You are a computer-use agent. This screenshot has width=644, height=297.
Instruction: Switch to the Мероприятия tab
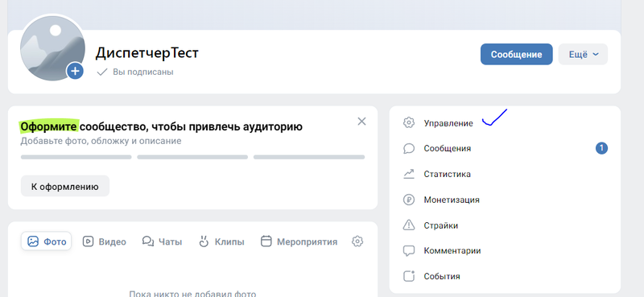tap(299, 241)
